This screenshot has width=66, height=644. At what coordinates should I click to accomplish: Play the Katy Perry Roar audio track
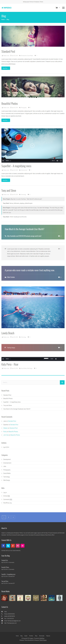tap(3, 359)
